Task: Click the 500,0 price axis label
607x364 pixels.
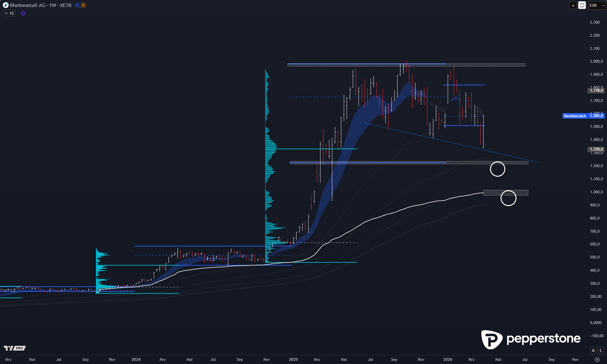Action: point(595,257)
